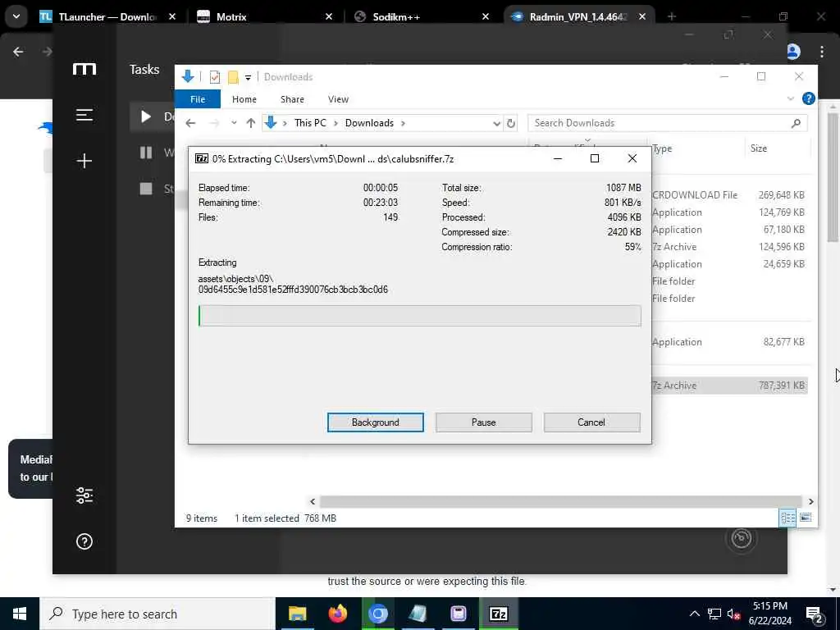Switch to large icons view layout
Screen dimensions: 840x630
(x=806, y=518)
